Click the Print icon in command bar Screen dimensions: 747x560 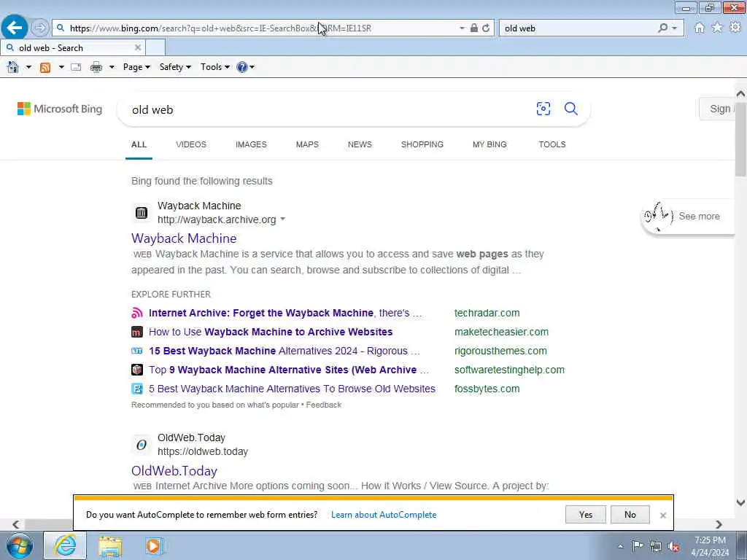[96, 67]
